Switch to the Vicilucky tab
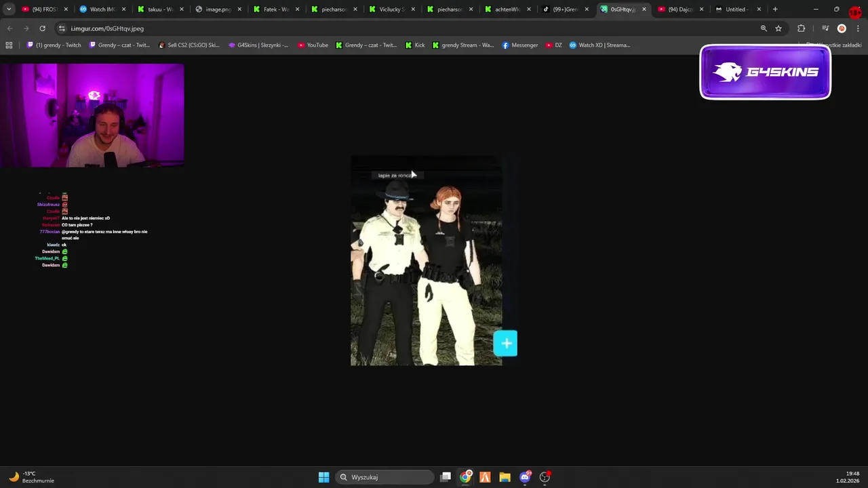The width and height of the screenshot is (868, 488). [392, 9]
